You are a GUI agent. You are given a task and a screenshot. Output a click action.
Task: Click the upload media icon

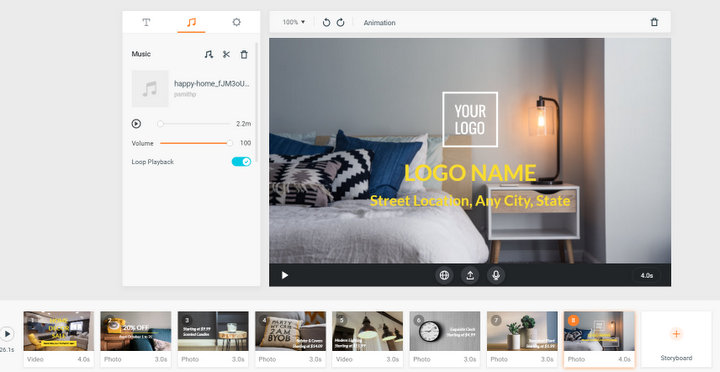pyautogui.click(x=470, y=275)
